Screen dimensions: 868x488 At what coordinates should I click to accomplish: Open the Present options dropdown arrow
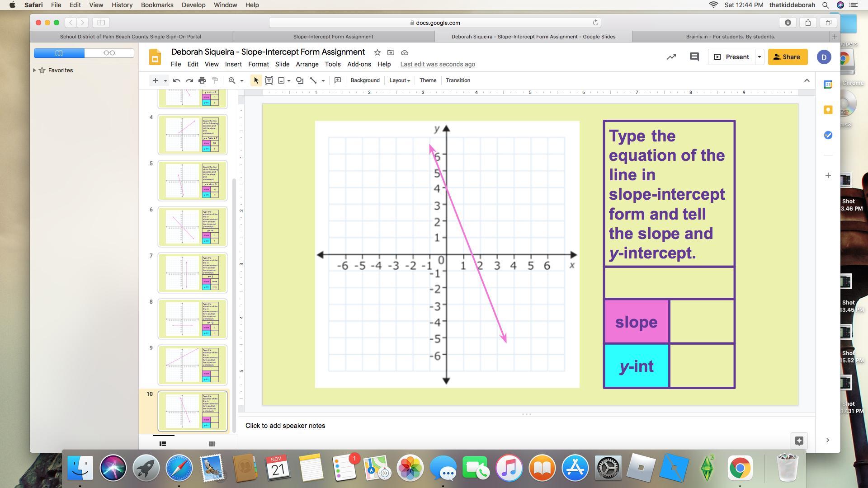point(759,57)
